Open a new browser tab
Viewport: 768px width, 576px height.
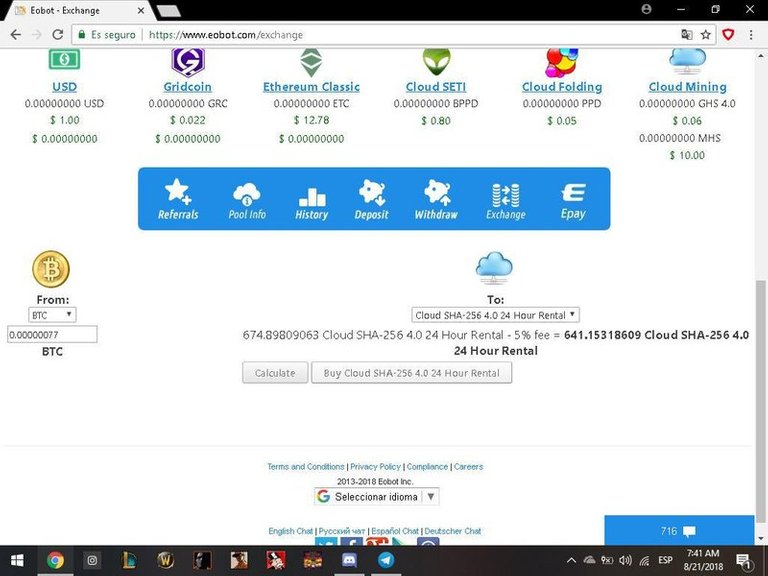[x=169, y=11]
